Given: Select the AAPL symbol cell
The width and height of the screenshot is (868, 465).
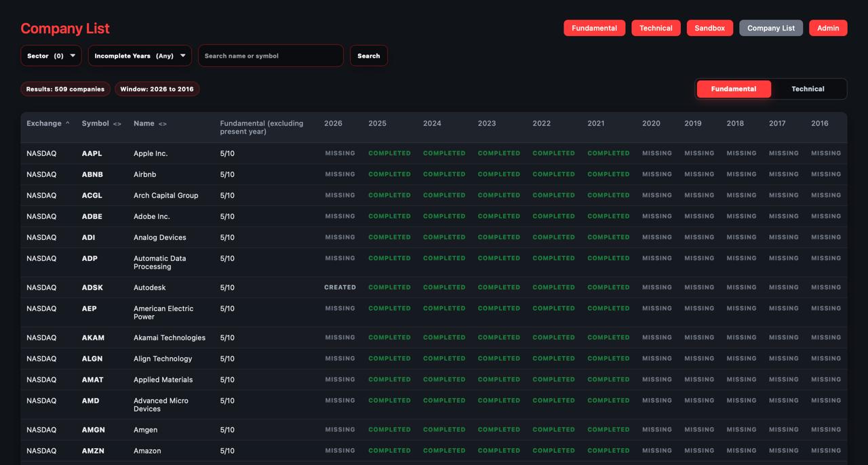Looking at the screenshot, I should click(x=92, y=153).
